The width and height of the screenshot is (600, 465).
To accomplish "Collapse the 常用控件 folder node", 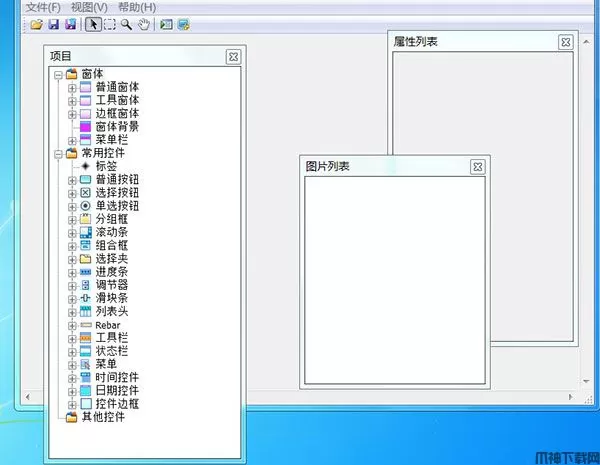I will pos(58,153).
